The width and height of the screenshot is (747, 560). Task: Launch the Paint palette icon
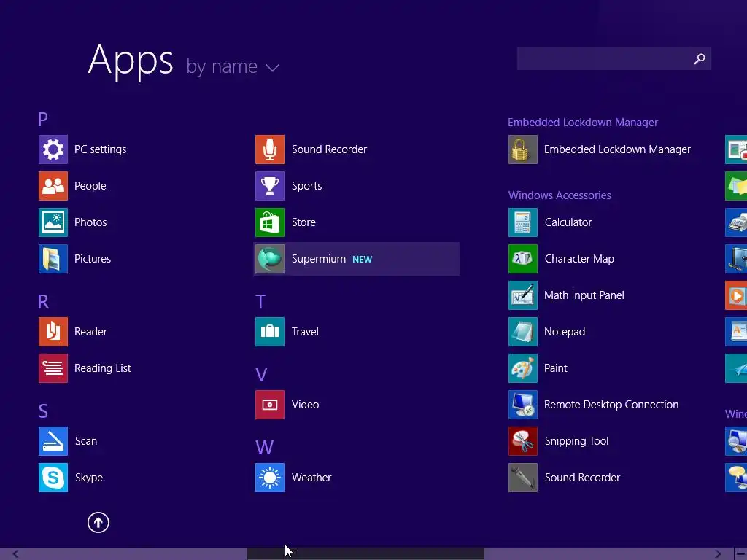point(522,368)
